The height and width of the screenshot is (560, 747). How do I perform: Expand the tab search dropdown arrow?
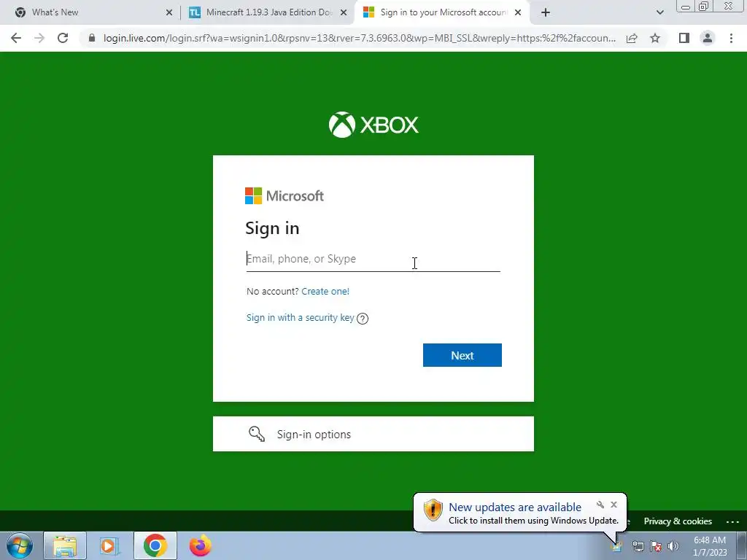click(659, 12)
